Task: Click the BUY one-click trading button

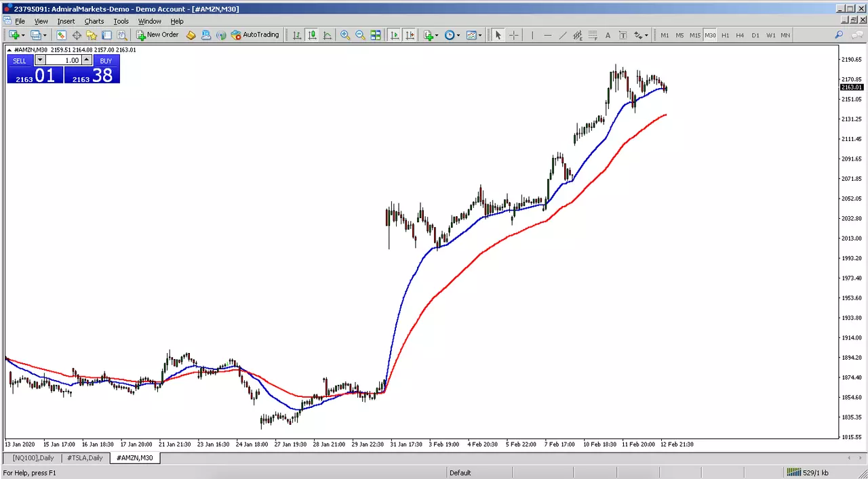Action: (x=106, y=60)
